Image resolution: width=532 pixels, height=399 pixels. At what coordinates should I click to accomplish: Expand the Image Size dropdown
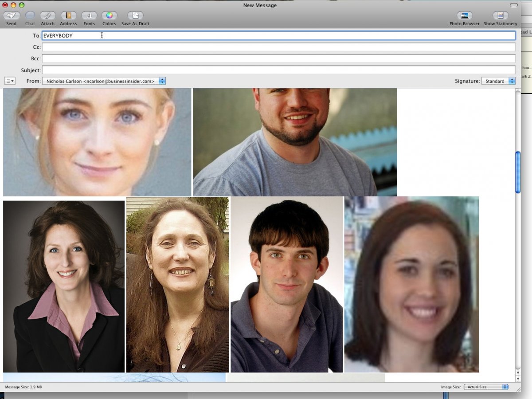pyautogui.click(x=486, y=387)
